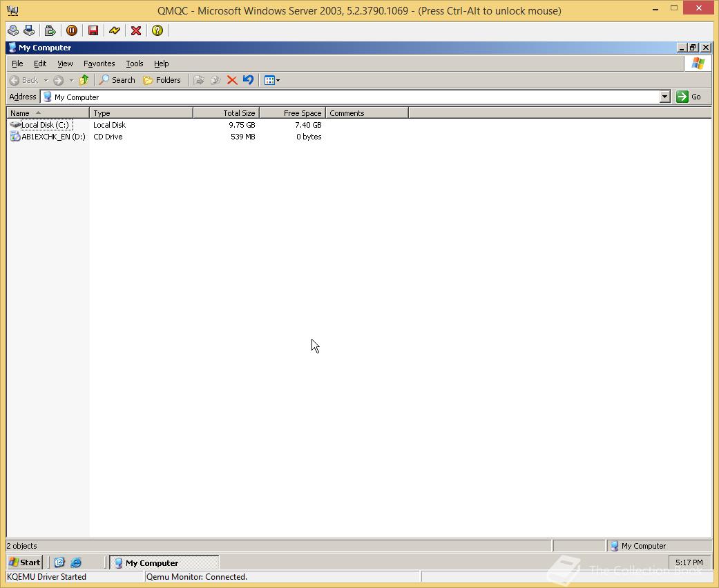Click the QMQC floppy drive icon
This screenshot has width=719, height=588.
click(x=29, y=30)
